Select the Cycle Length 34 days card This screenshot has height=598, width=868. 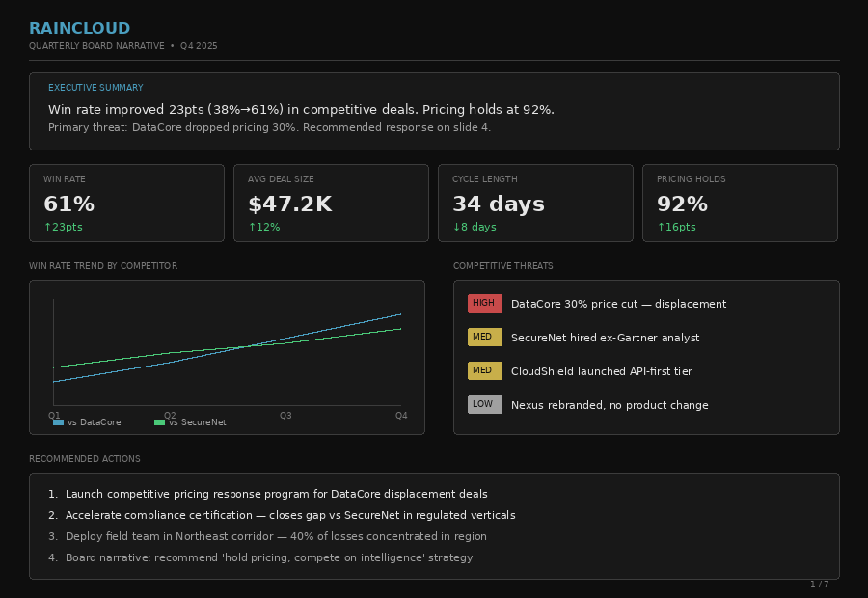point(535,203)
